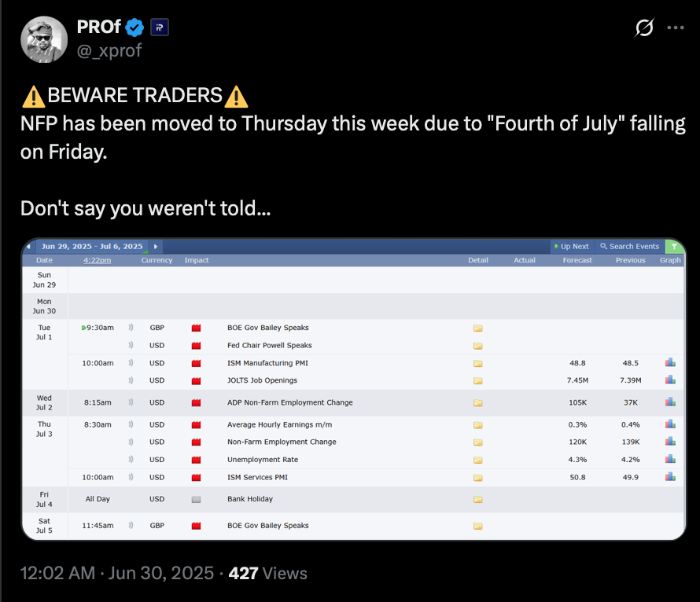Open the green filter funnel icon
The image size is (700, 602).
674,246
